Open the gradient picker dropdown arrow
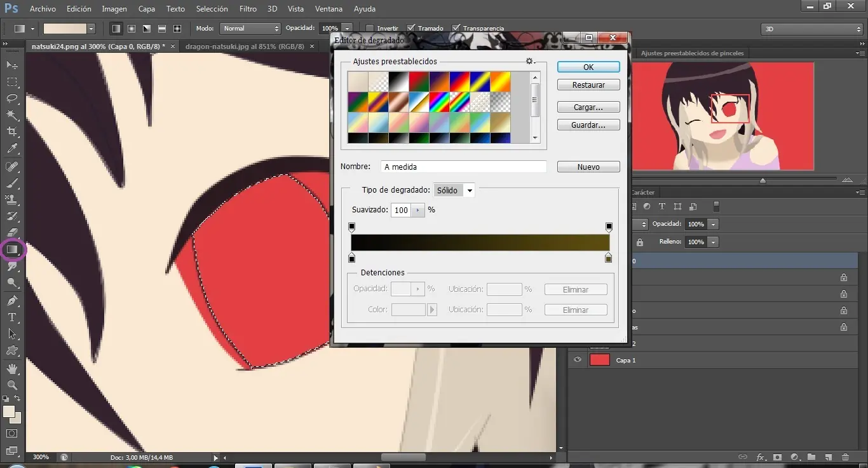Viewport: 868px width, 468px height. coord(91,29)
